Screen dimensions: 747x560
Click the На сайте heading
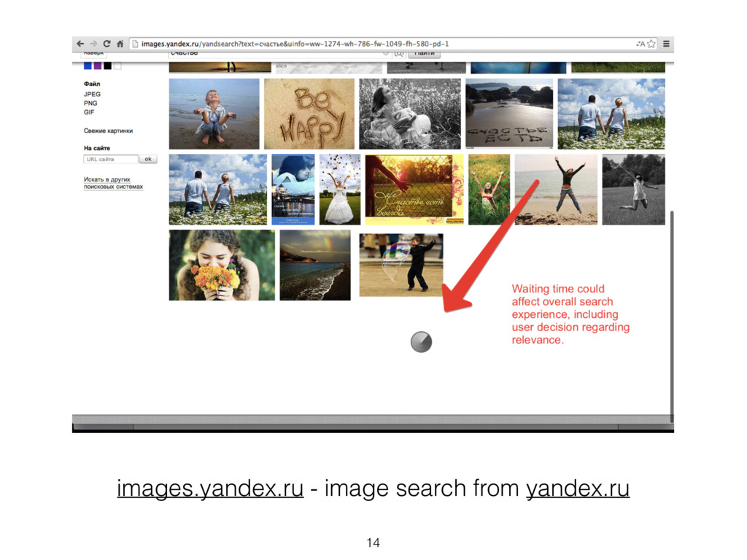coord(97,148)
